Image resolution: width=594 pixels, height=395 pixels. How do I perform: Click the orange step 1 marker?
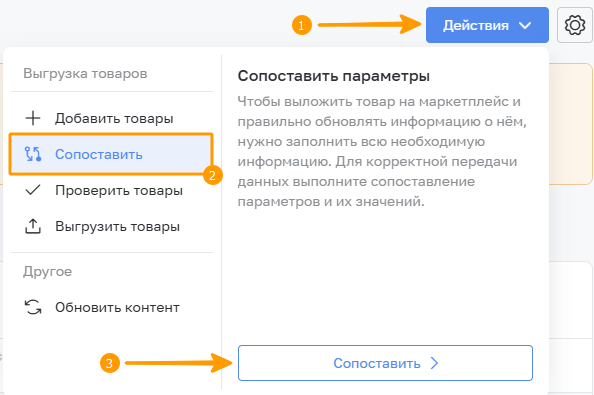point(302,25)
